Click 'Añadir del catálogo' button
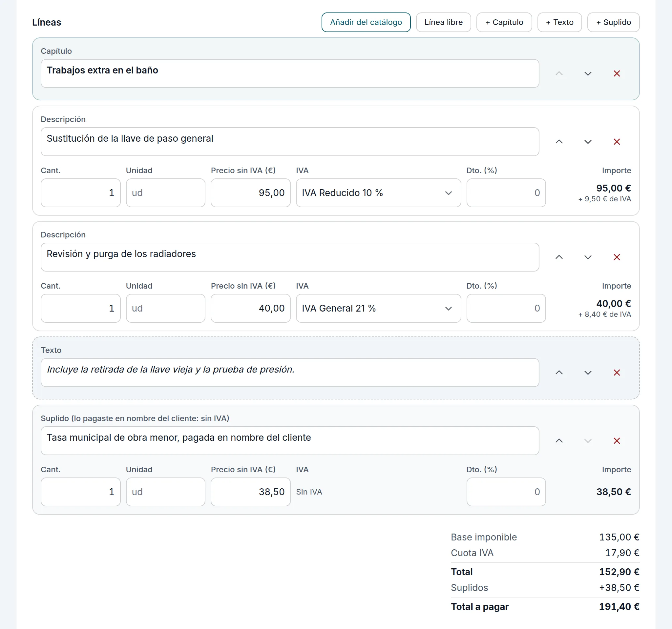The image size is (672, 629). [x=366, y=22]
